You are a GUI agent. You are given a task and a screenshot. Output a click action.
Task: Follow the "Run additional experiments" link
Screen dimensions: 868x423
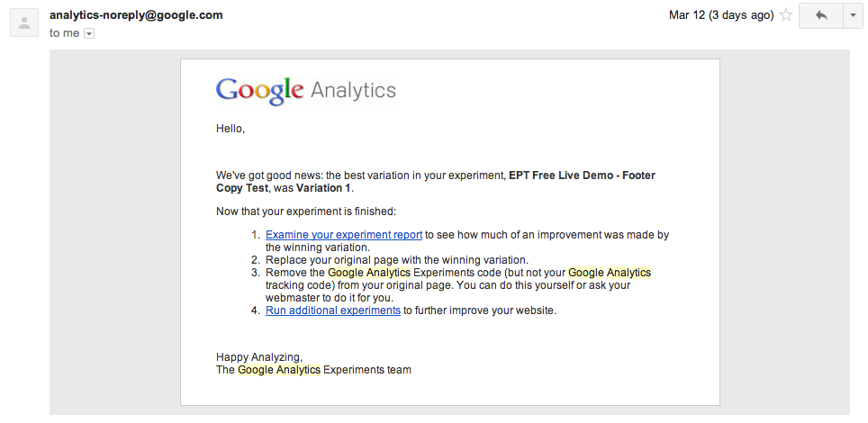click(x=333, y=310)
